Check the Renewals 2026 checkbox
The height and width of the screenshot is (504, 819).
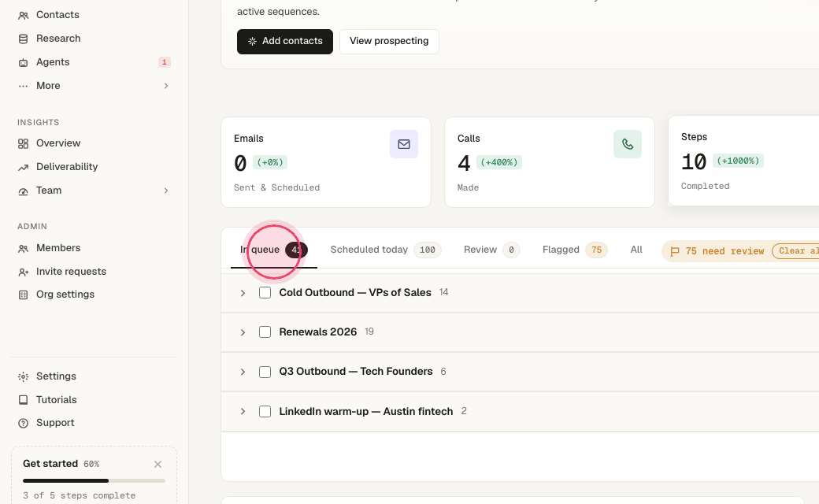(x=265, y=332)
